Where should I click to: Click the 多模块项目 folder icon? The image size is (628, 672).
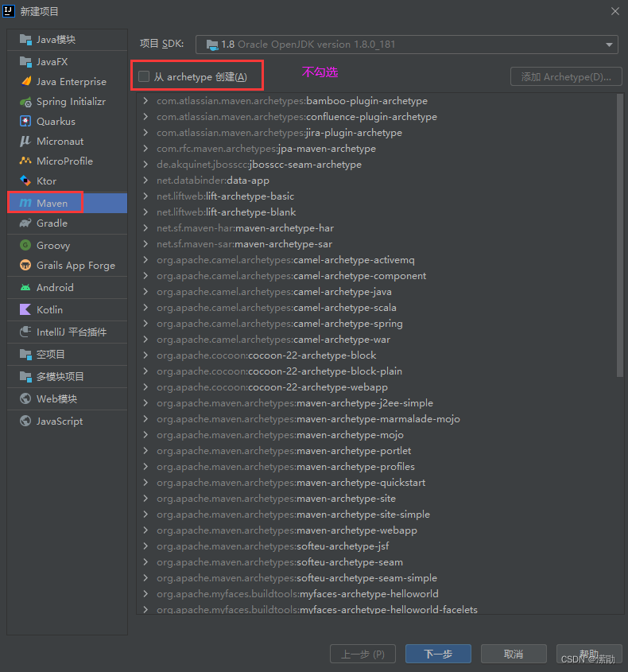point(25,377)
